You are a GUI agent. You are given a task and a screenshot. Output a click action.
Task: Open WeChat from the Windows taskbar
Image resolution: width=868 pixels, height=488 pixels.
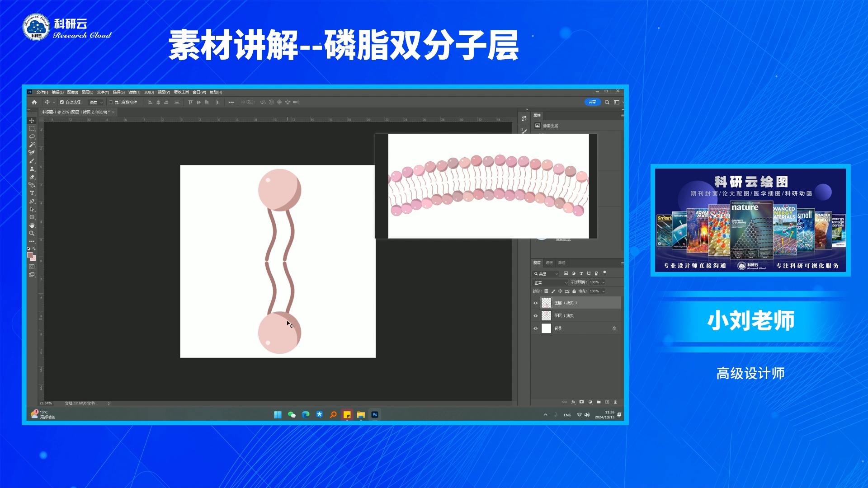tap(292, 415)
